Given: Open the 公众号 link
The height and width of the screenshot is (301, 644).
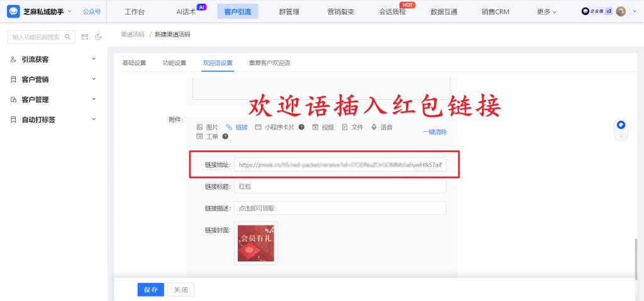Looking at the screenshot, I should click(92, 11).
